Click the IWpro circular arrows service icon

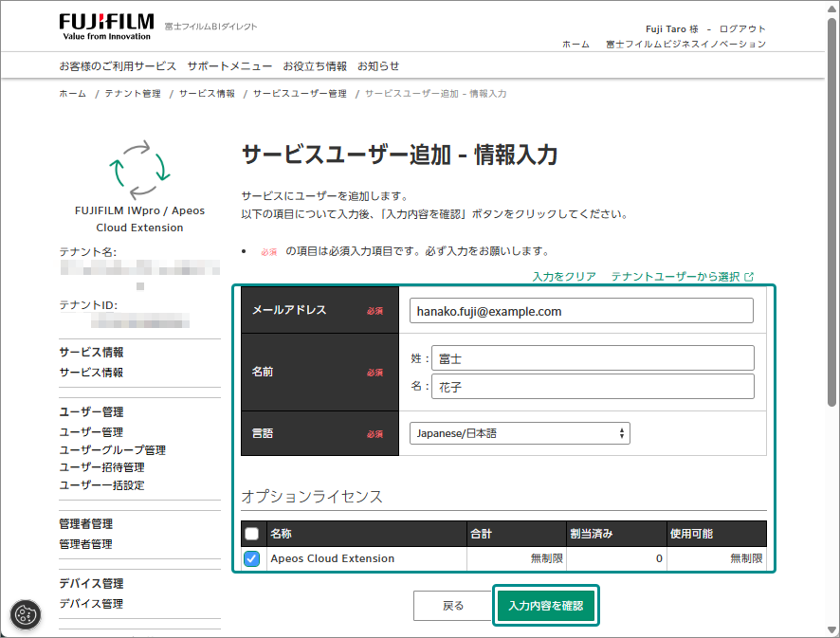click(139, 170)
